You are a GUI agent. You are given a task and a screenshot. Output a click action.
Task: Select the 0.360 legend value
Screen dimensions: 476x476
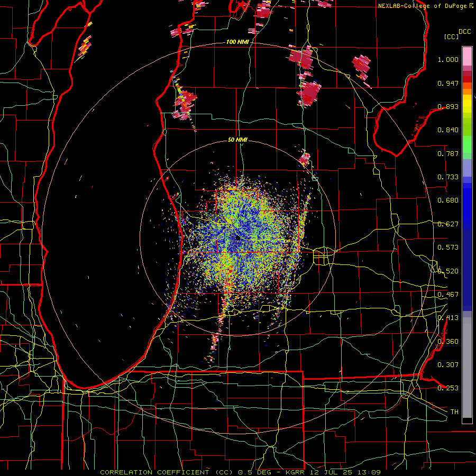click(448, 342)
